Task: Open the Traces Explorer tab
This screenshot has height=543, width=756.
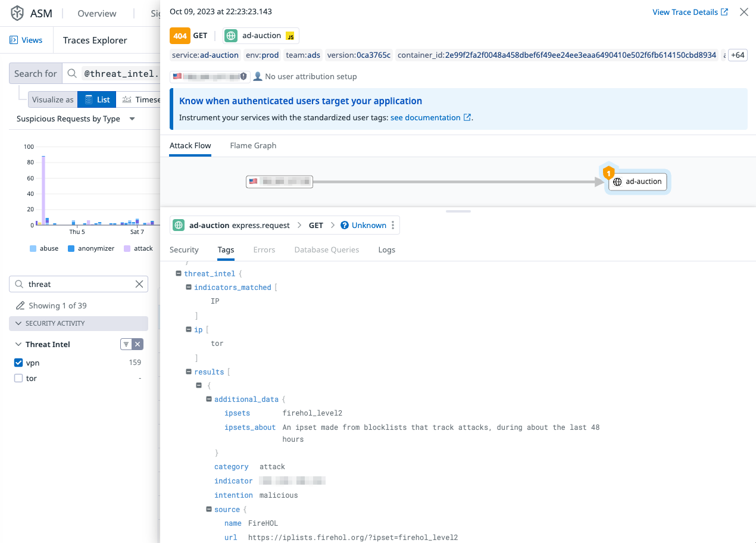Action: click(x=95, y=40)
